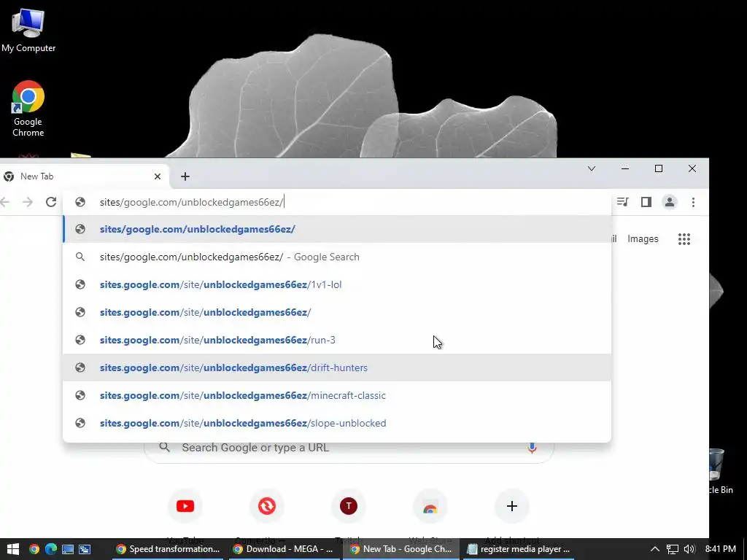This screenshot has height=560, width=747.
Task: Switch to Speed transformation taskbar window
Action: 168,549
